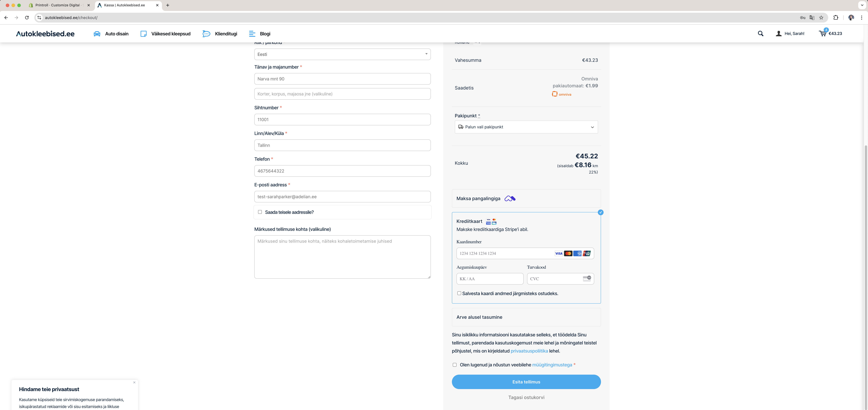The height and width of the screenshot is (410, 868).
Task: Click the password key icon in address bar
Action: (803, 17)
